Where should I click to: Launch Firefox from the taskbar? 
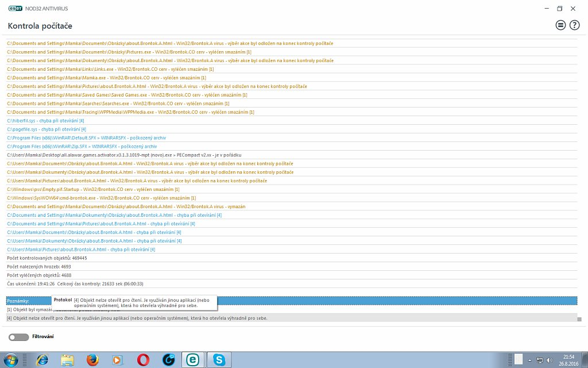pos(92,360)
